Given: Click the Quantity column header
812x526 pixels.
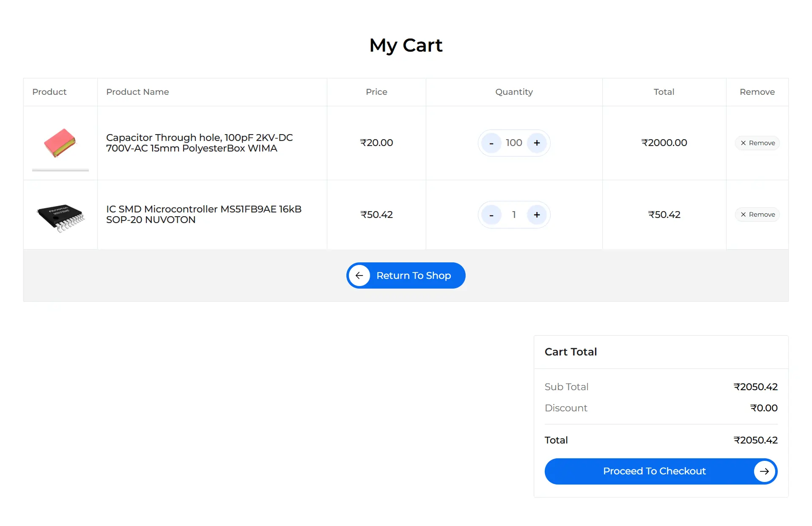Looking at the screenshot, I should 513,92.
